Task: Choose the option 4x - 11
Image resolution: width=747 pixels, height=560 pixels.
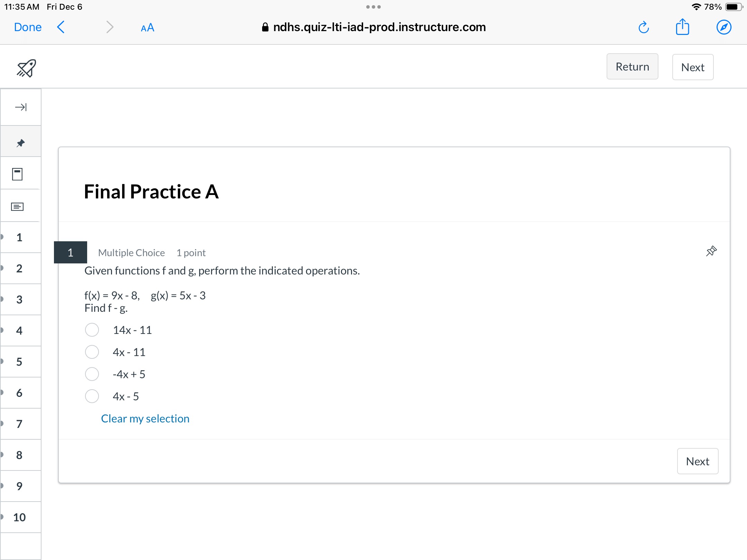Action: 92,352
